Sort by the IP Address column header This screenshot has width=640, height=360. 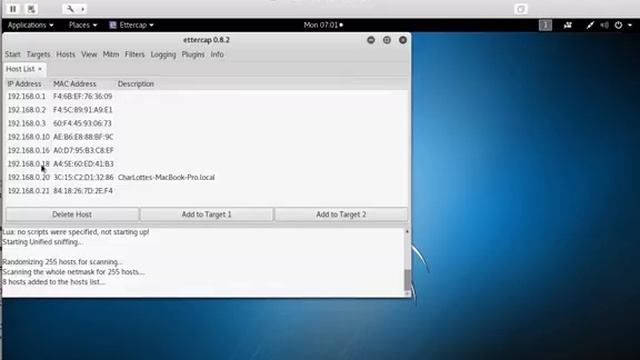click(x=24, y=84)
